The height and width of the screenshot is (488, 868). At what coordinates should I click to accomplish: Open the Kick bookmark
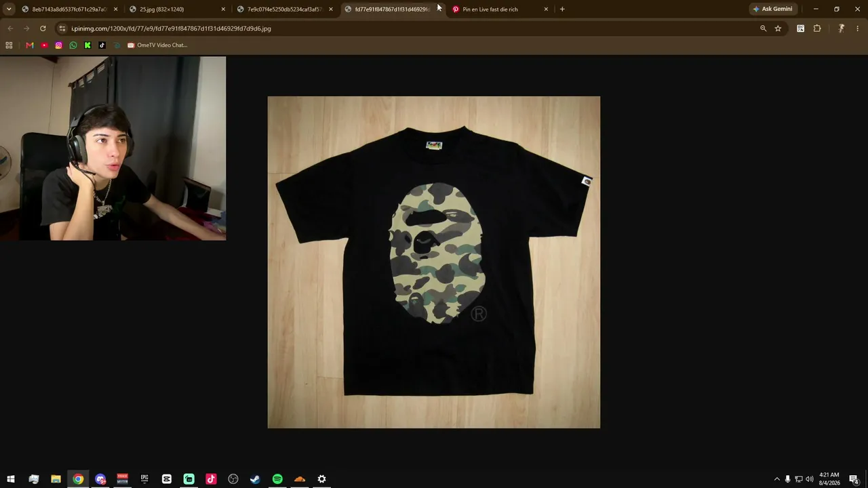87,45
